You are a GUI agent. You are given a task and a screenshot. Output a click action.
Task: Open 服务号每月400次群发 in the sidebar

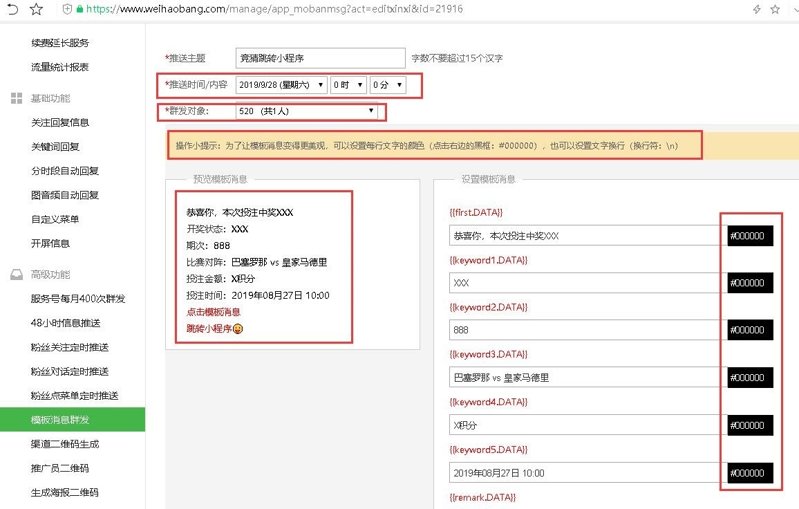coord(78,299)
